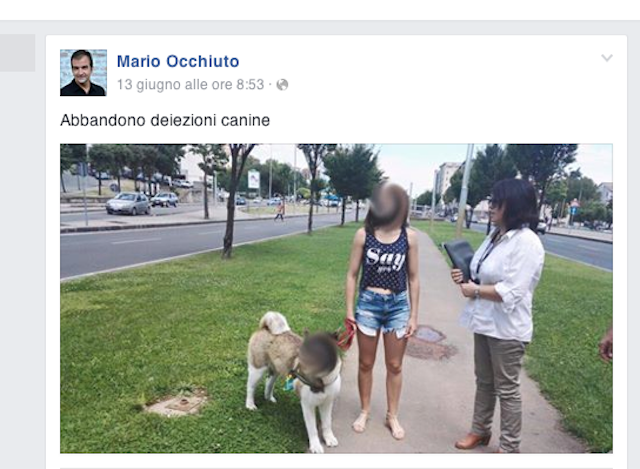
Task: Visit the Mario Occhiuto profile name link
Action: point(178,61)
